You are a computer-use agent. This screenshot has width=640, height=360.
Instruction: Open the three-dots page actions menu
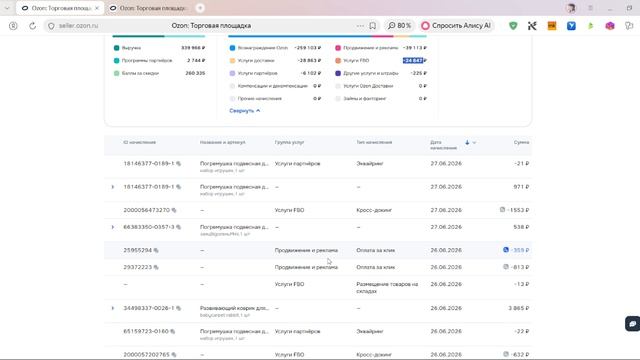[x=360, y=26]
